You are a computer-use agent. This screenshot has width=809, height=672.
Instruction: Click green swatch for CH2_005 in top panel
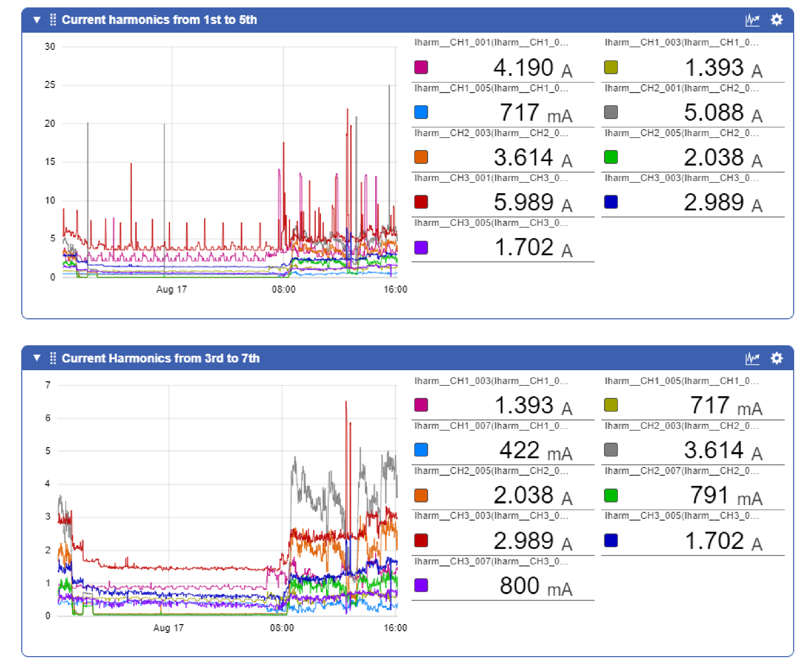click(611, 157)
